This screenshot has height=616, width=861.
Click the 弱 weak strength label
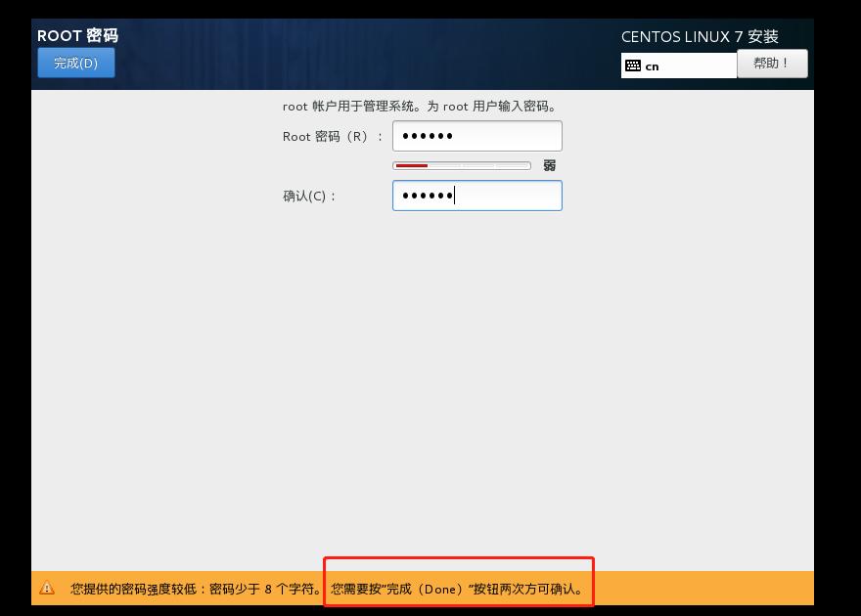(x=550, y=165)
